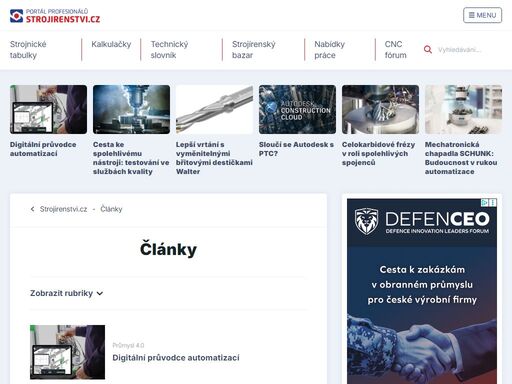This screenshot has width=512, height=384.
Task: Go to Kalkulačky section
Action: (111, 44)
